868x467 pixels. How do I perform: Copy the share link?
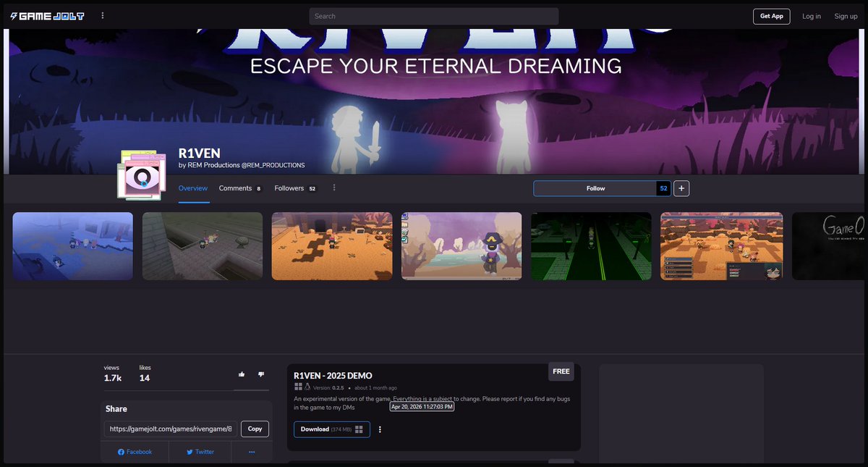pyautogui.click(x=255, y=429)
